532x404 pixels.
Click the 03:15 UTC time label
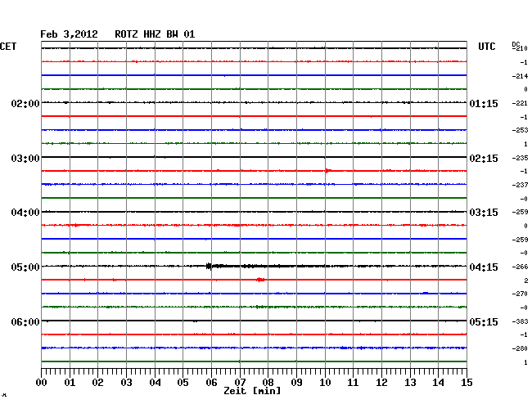484,213
